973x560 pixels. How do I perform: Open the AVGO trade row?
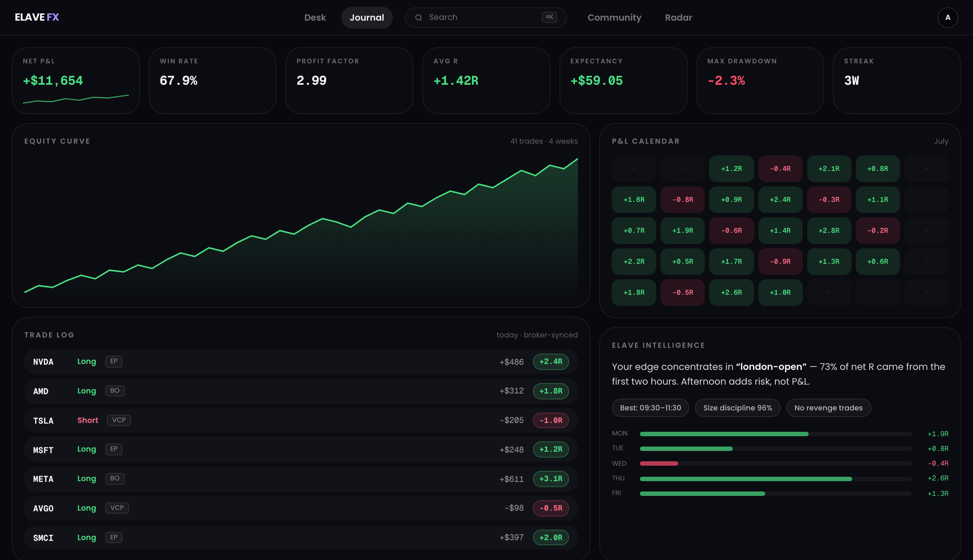point(301,508)
